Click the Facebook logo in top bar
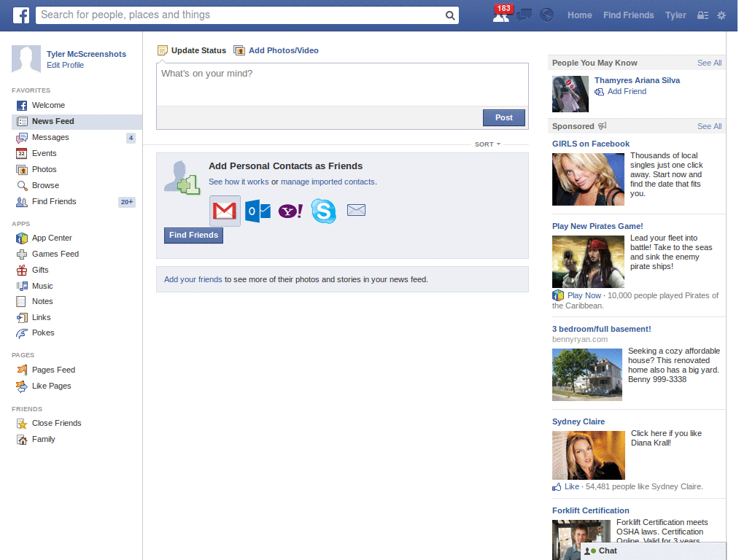This screenshot has width=747, height=560. [x=21, y=15]
